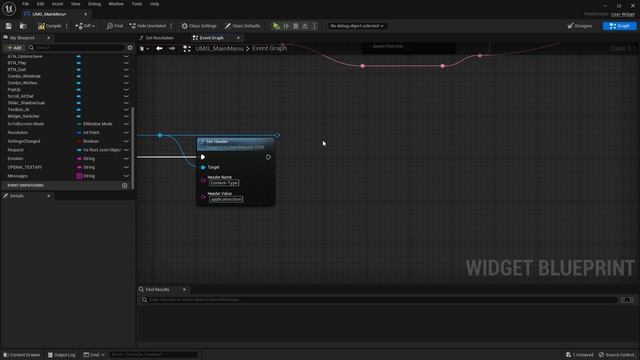Viewport: 640px width, 360px height.
Task: Click the stop simulation button
Action: point(296,26)
